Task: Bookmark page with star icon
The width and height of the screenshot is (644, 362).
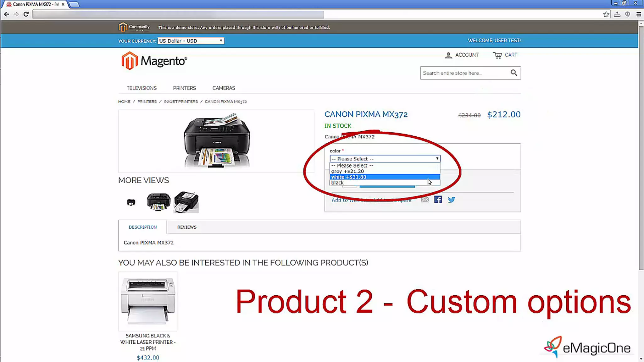Action: pyautogui.click(x=606, y=14)
